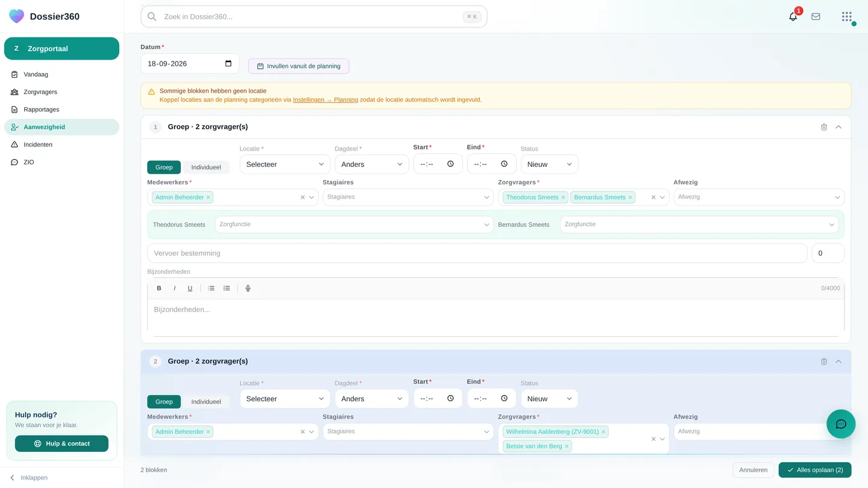Start voice dictation with microphone icon
Image resolution: width=868 pixels, height=488 pixels.
tap(248, 289)
